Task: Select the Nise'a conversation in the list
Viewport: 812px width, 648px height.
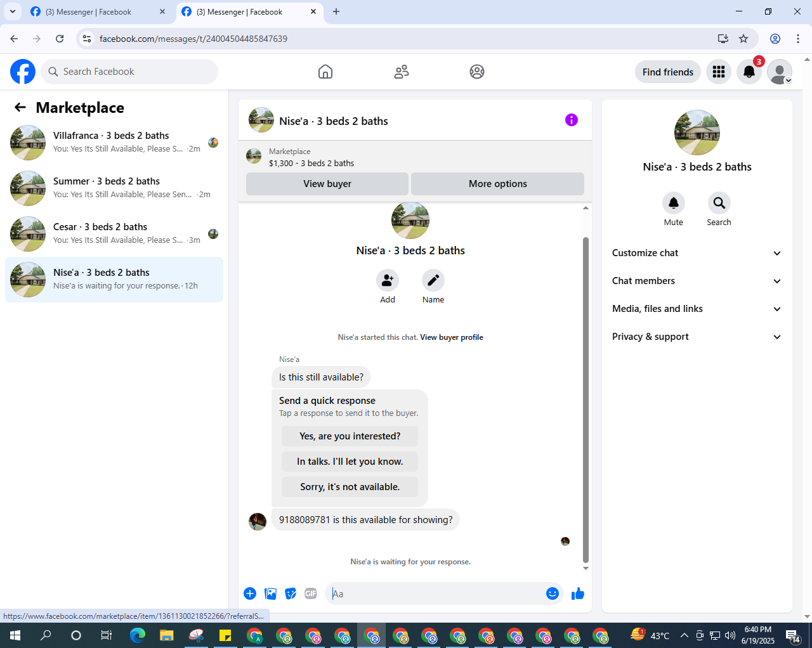Action: (114, 280)
